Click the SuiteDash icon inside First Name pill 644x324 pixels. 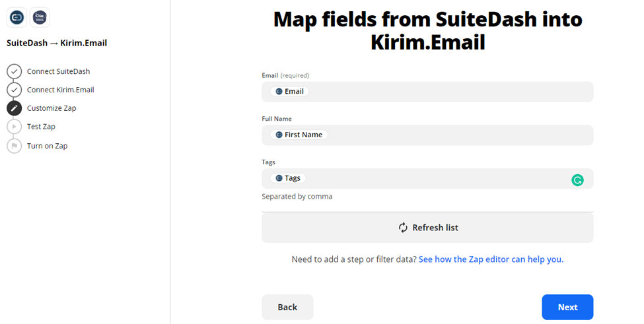[279, 135]
